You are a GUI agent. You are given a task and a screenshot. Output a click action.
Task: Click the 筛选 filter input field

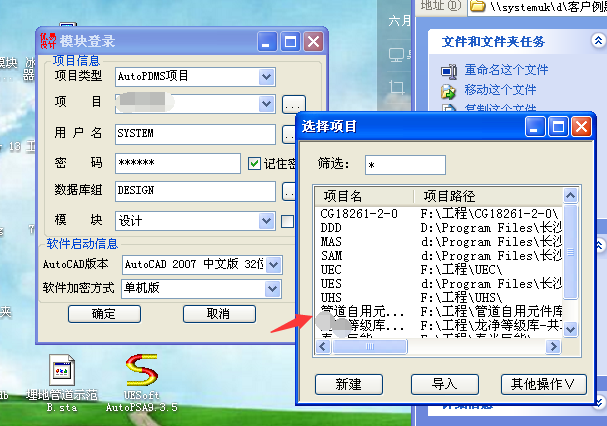[405, 164]
